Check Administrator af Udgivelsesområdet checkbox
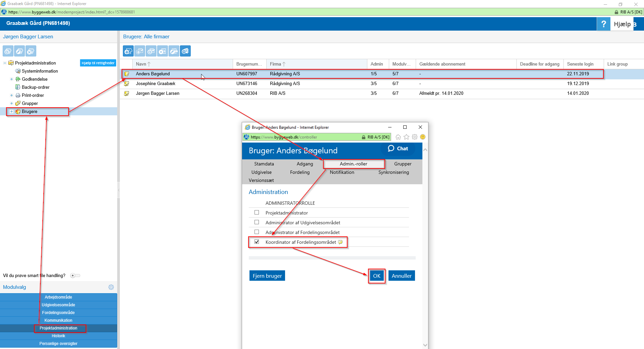 (x=257, y=222)
